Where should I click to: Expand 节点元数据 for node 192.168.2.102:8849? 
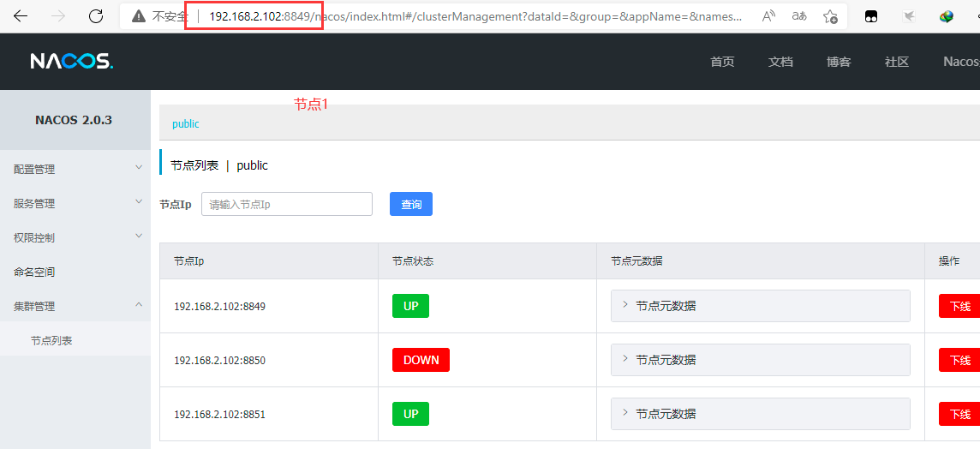coord(759,306)
